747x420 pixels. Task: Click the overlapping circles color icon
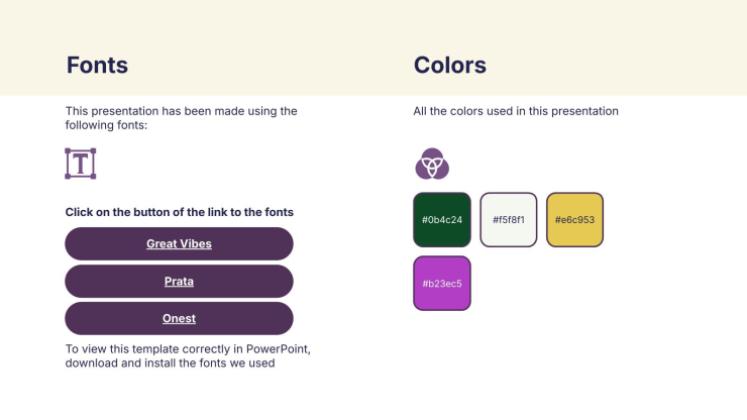[432, 163]
